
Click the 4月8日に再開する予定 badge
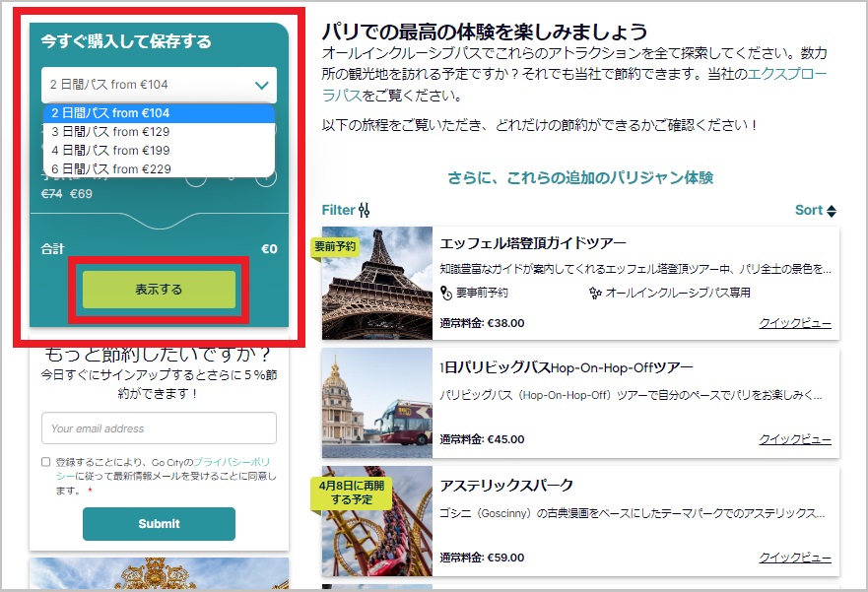[339, 492]
